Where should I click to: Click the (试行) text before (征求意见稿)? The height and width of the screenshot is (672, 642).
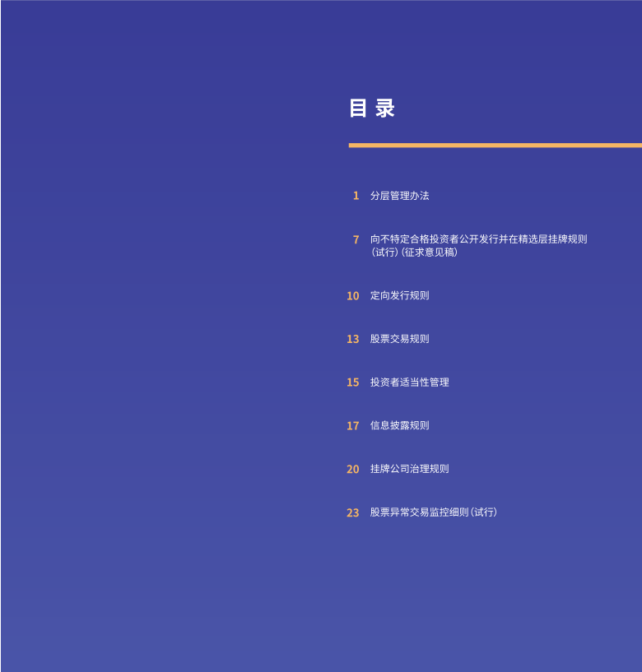pos(384,253)
